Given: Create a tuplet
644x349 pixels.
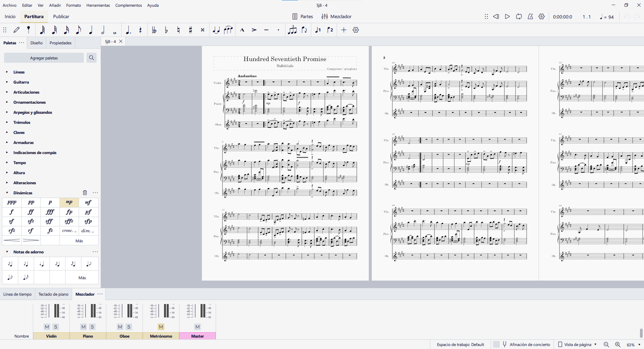Looking at the screenshot, I should (x=292, y=30).
